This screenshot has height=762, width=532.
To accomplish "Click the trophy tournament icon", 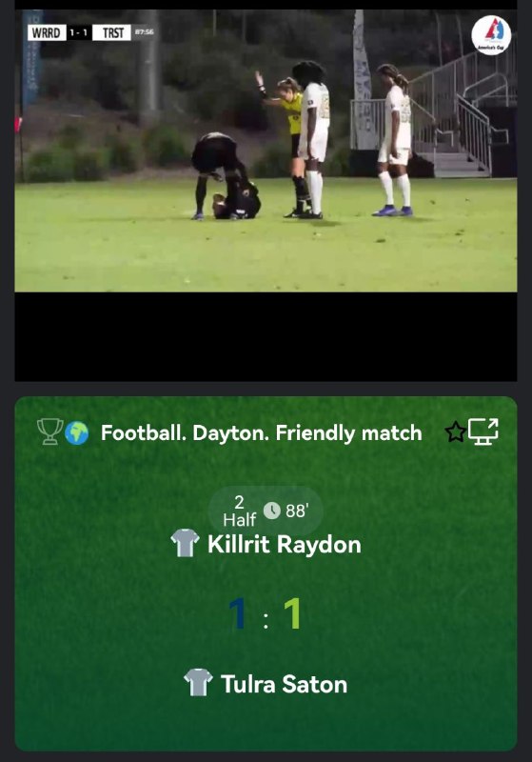I will [x=50, y=431].
